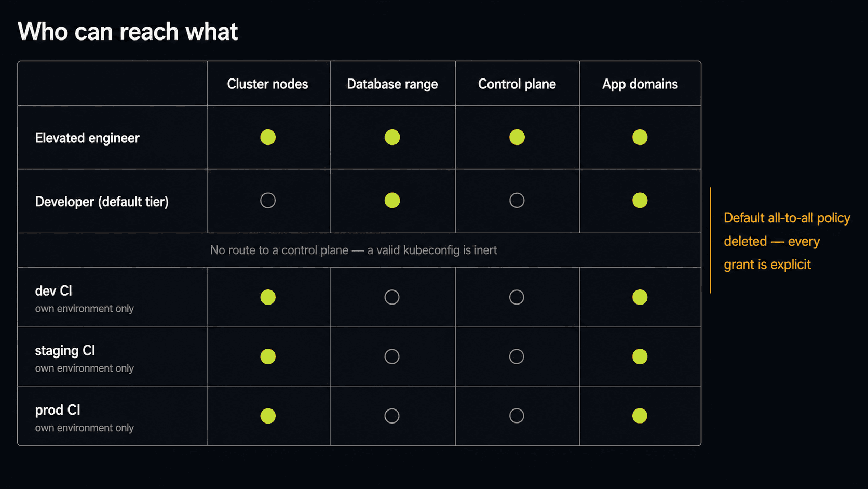Click the Control plane column header
This screenshot has height=489, width=868.
coord(517,84)
